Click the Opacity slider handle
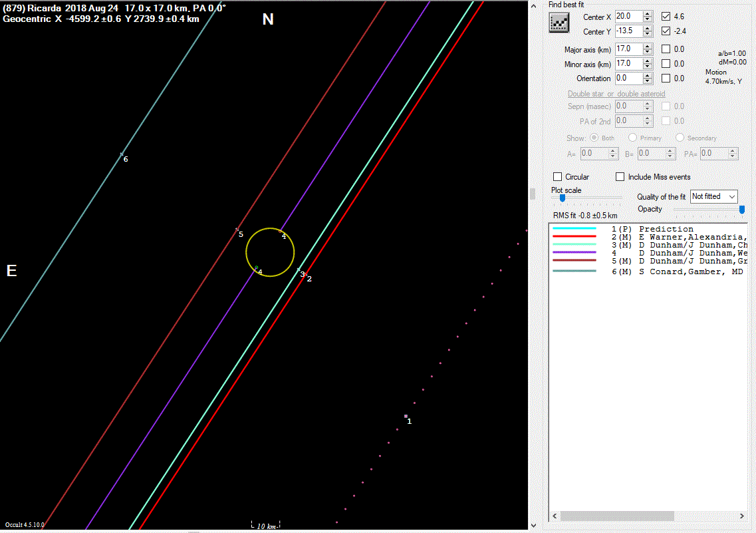The image size is (756, 533). (x=742, y=210)
